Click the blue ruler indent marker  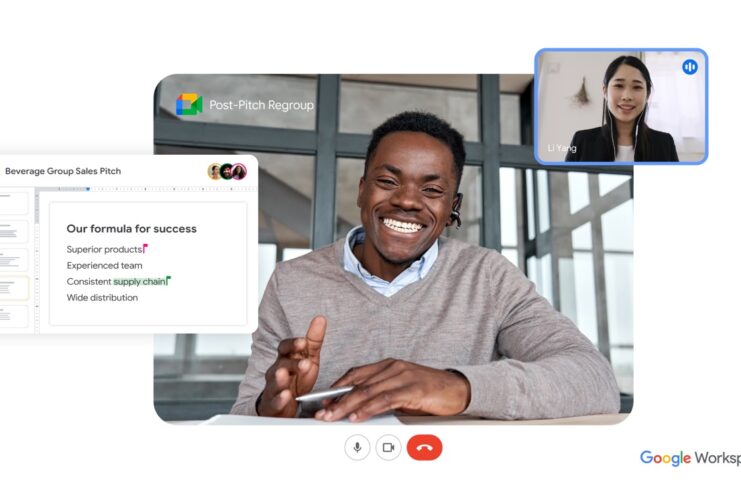pyautogui.click(x=88, y=189)
